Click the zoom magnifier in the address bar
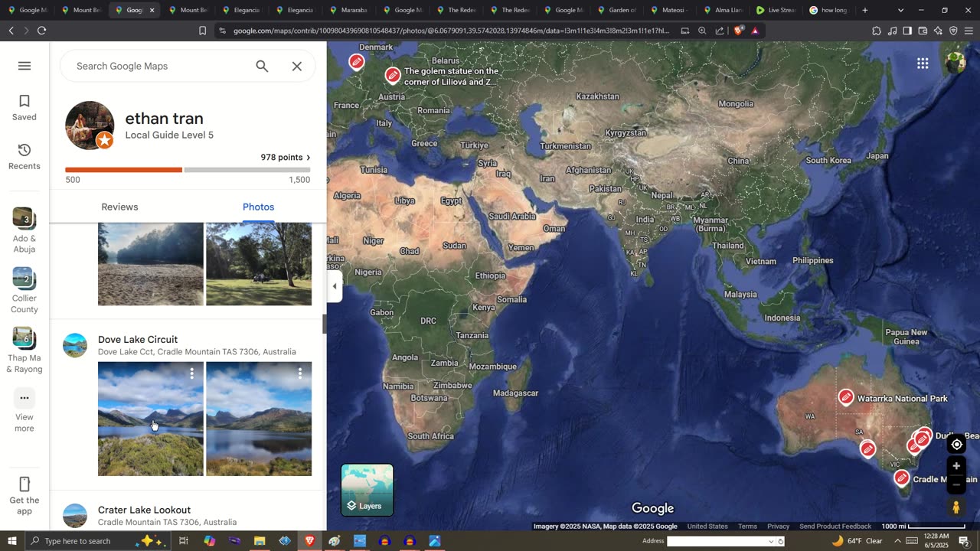This screenshot has height=551, width=980. [x=702, y=31]
